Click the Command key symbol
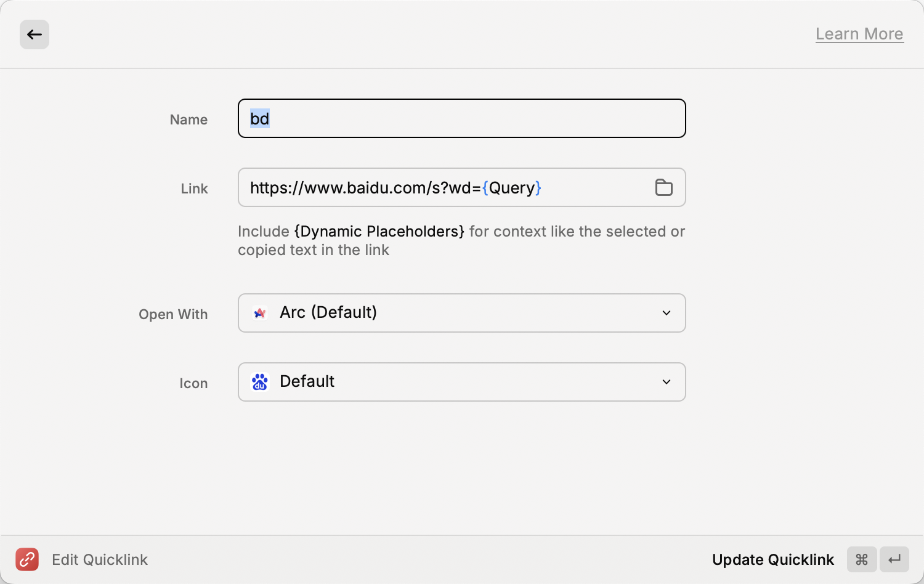 pyautogui.click(x=861, y=559)
